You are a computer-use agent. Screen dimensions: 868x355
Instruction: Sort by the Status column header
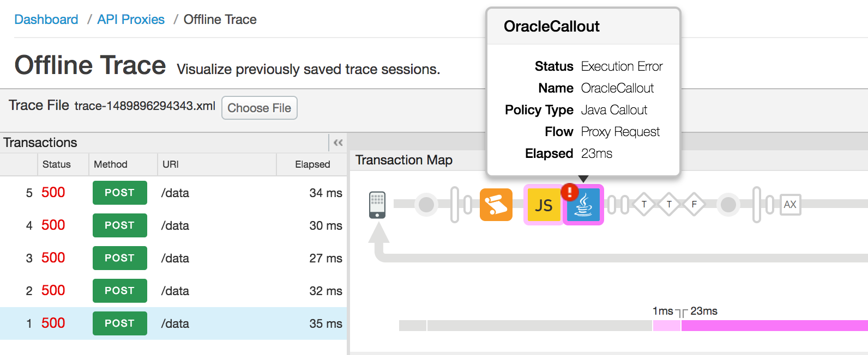tap(57, 164)
